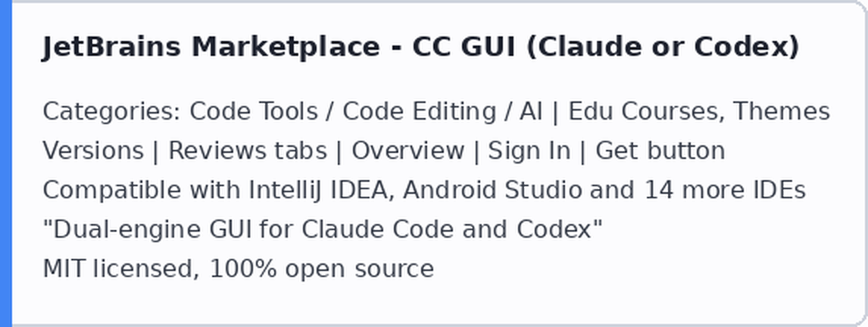The width and height of the screenshot is (868, 327).
Task: Choose the Themes category
Action: [782, 112]
